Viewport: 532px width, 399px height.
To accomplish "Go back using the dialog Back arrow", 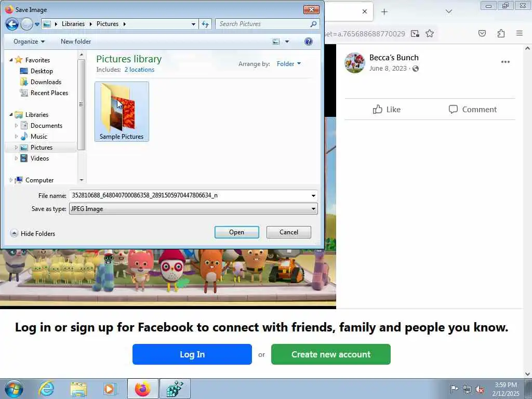I will click(12, 24).
